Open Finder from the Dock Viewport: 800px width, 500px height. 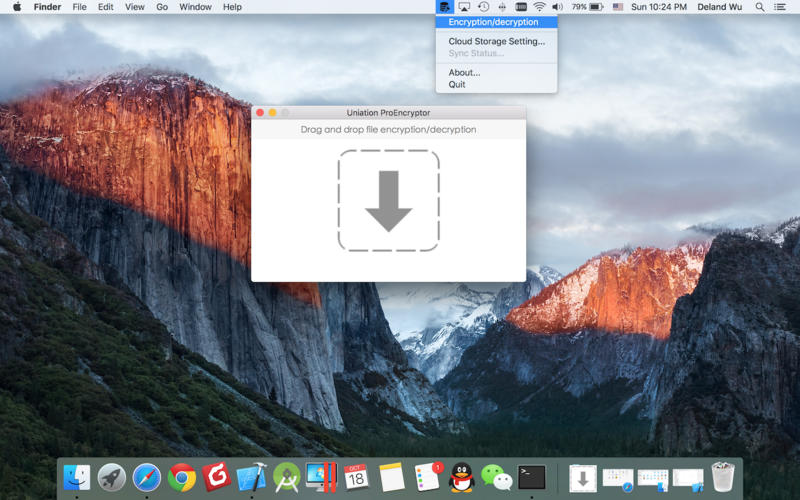pos(77,478)
